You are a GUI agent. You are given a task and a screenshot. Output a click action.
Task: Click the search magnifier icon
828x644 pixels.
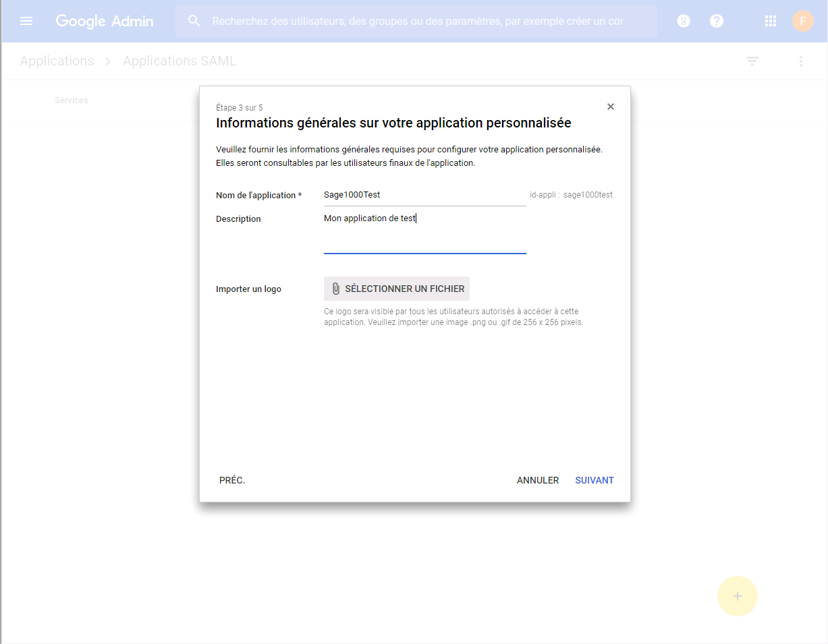(194, 21)
